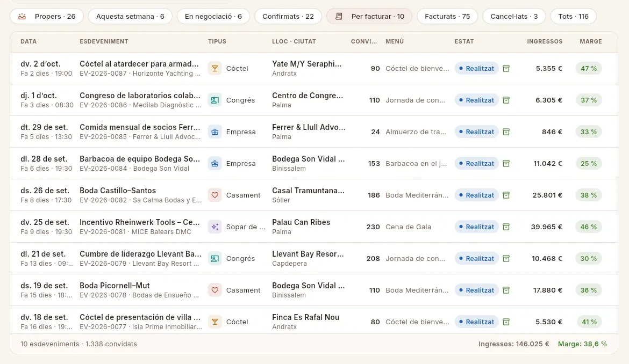
Task: Sort by ESTAT column header
Action: click(464, 41)
